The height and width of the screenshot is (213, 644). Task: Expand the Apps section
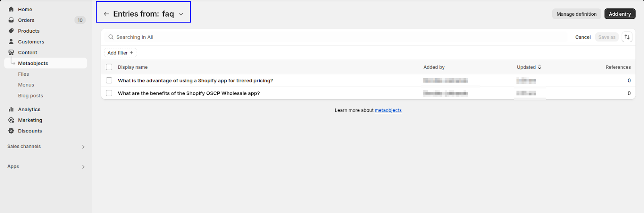click(x=83, y=167)
